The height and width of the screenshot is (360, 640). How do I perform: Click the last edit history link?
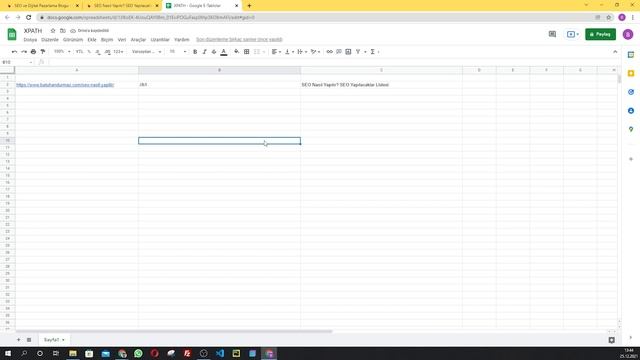[239, 40]
